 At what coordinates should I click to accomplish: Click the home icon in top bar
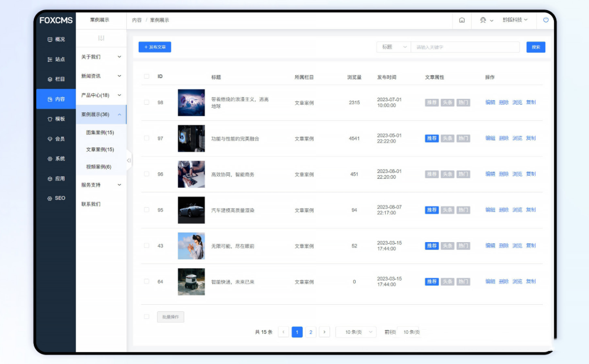(462, 20)
